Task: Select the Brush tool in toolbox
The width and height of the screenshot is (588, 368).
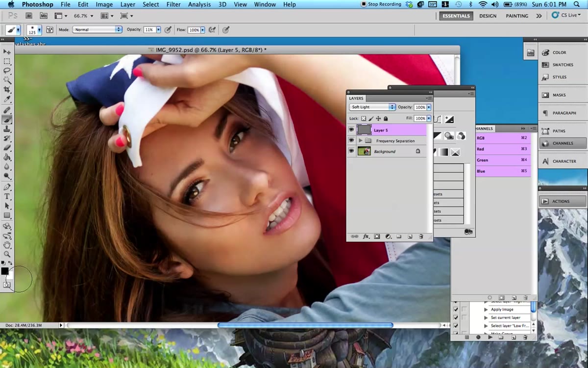Action: coord(7,119)
